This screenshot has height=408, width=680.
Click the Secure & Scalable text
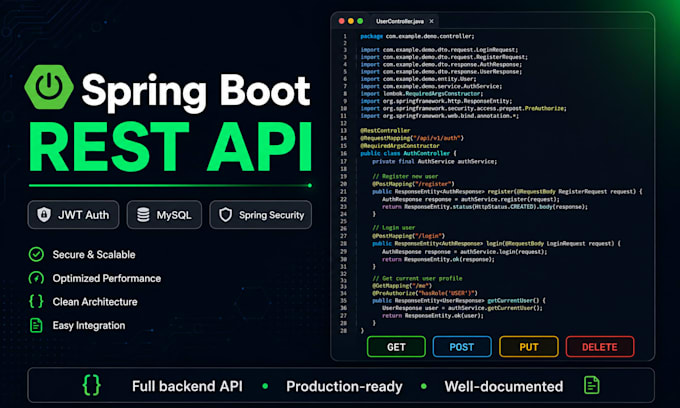pyautogui.click(x=94, y=255)
